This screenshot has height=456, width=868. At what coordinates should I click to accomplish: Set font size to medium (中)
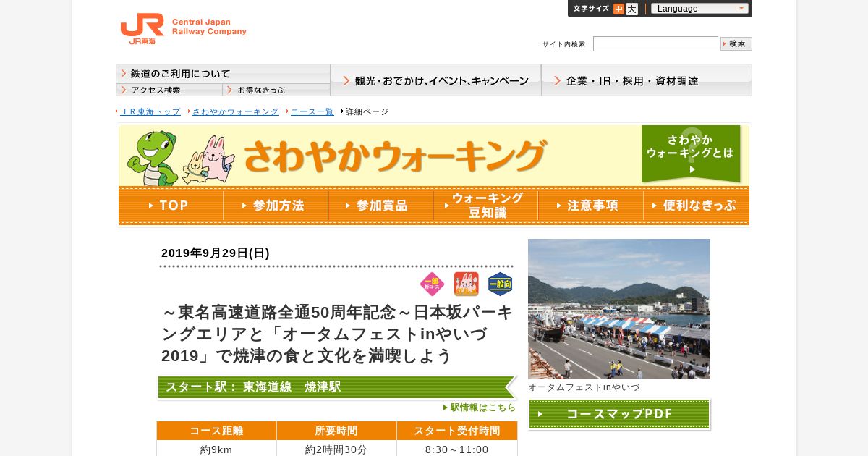618,9
